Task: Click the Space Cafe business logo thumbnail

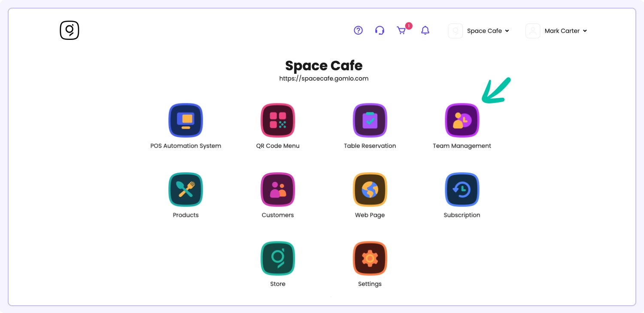Action: click(x=455, y=31)
